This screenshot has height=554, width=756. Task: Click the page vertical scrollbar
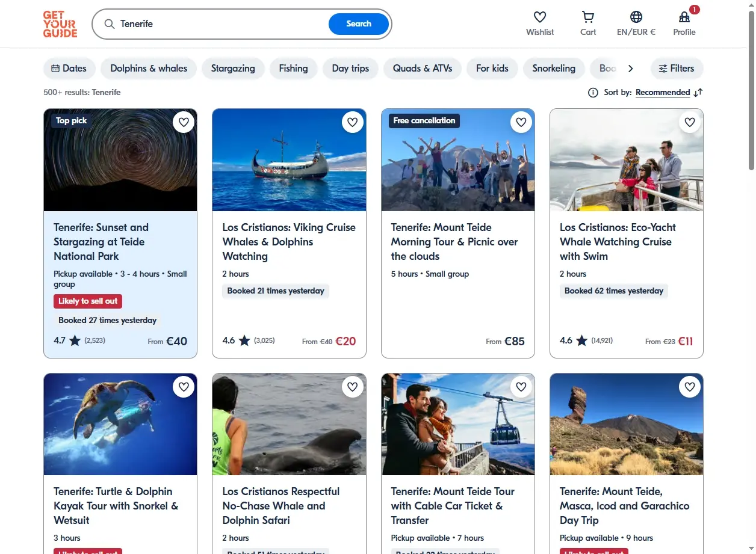pyautogui.click(x=751, y=90)
